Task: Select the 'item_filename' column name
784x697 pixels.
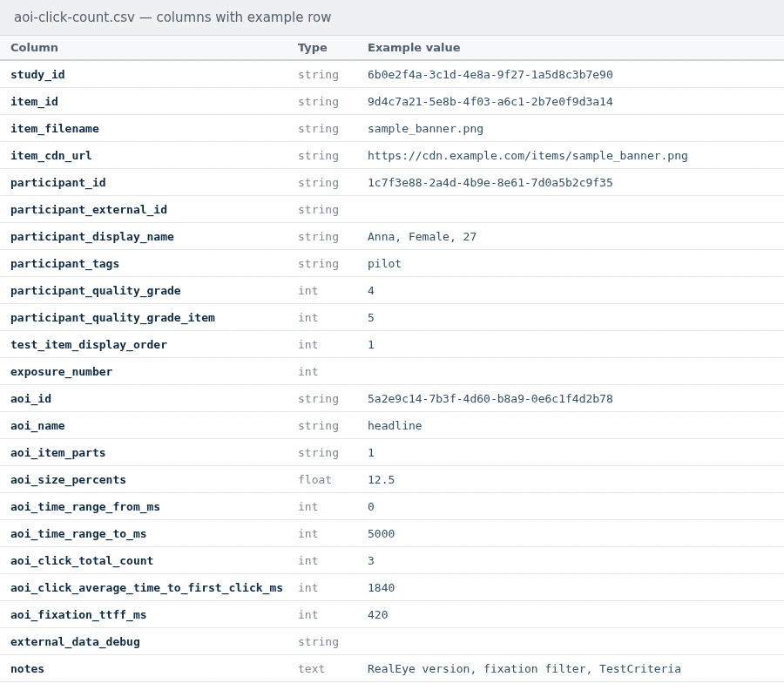Action: (55, 128)
